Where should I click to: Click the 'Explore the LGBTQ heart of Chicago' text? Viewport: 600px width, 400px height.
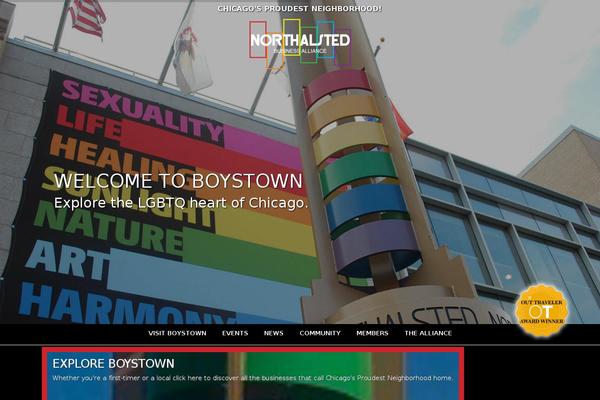tap(181, 203)
